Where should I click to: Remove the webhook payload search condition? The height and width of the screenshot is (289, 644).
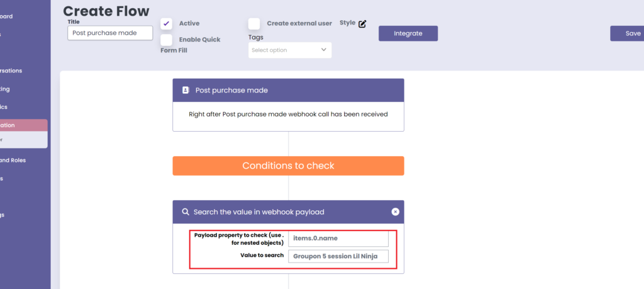pos(395,212)
